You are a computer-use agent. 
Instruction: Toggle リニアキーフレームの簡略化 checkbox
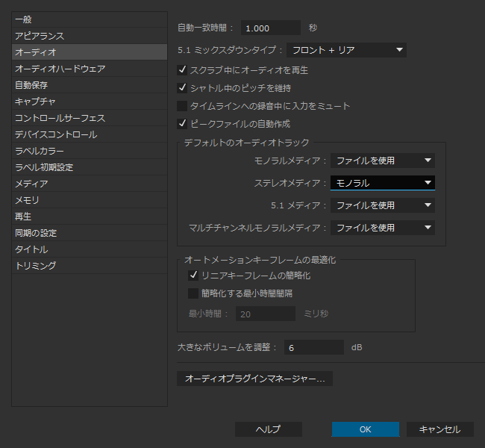pyautogui.click(x=193, y=276)
